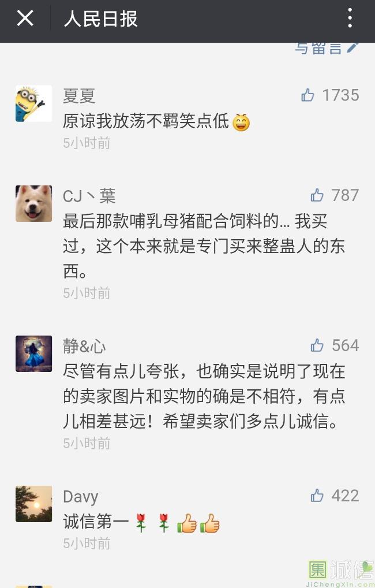The height and width of the screenshot is (588, 375).
Task: Tap the 集诚信 watermark logo
Action: point(340,573)
